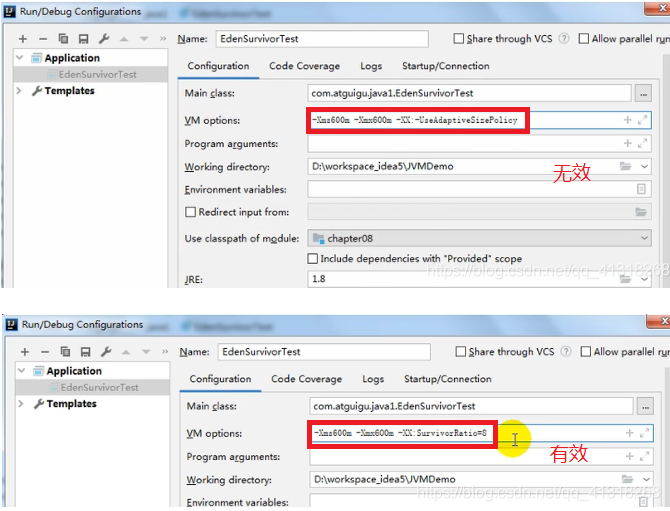
Task: Enable the Redirect input from checkbox
Action: (190, 212)
